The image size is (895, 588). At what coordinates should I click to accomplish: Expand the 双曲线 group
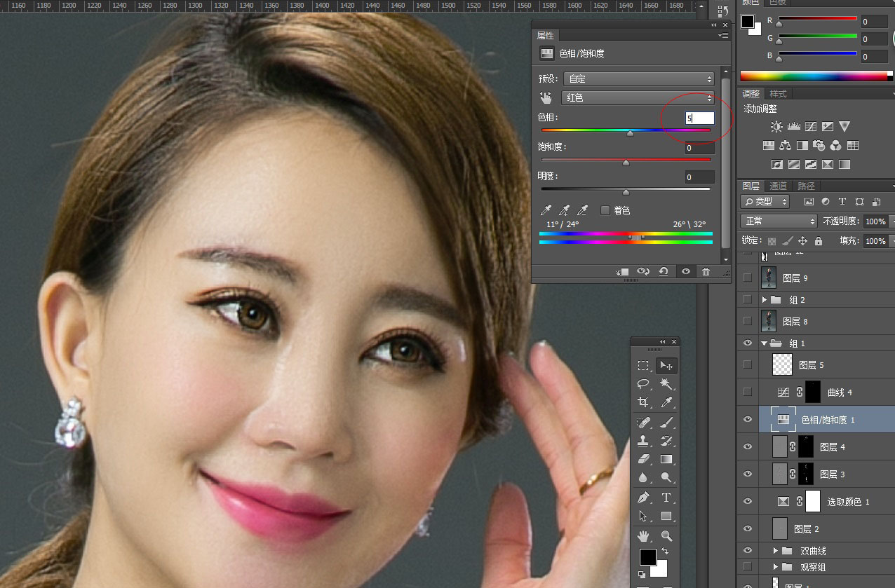tap(776, 551)
